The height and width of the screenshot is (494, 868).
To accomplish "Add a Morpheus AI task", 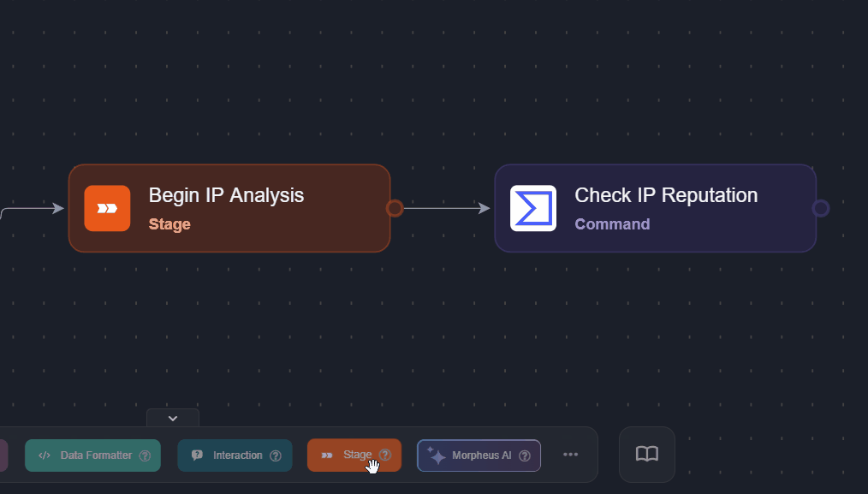I will click(x=480, y=455).
